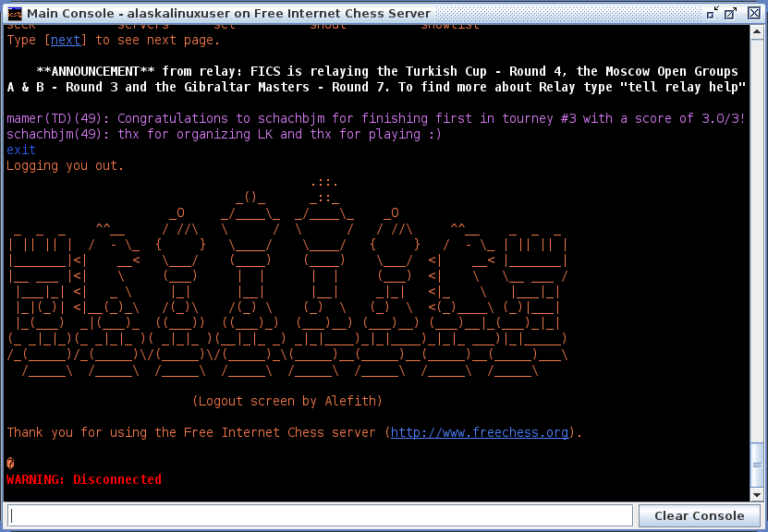The width and height of the screenshot is (768, 532).
Task: Close the Main Console window
Action: click(754, 13)
